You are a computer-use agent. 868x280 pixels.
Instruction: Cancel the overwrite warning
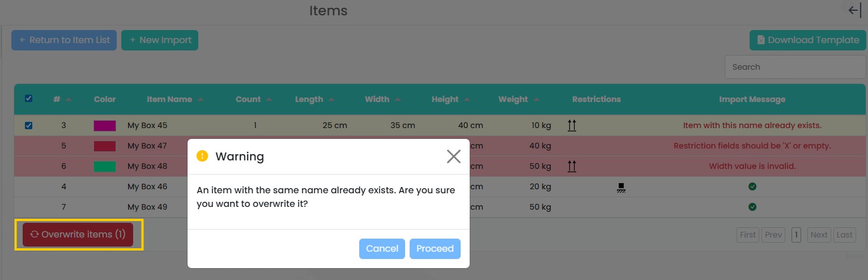382,249
